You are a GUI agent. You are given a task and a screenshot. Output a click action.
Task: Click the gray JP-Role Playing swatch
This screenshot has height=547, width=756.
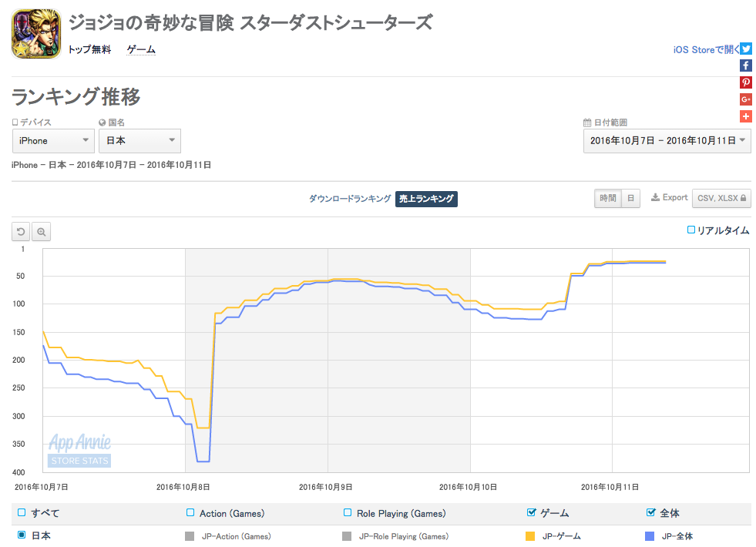[x=347, y=536]
